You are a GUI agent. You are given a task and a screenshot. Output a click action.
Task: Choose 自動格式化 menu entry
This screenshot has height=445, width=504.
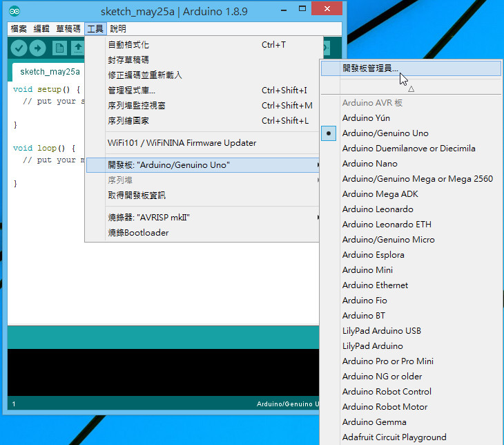coord(203,45)
